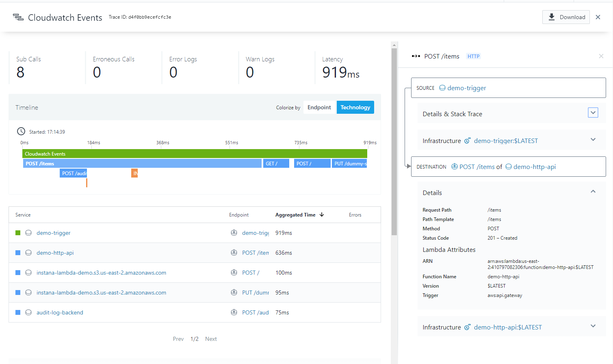
Task: Click the lambda icon beside demo-trigger:$LATEST
Action: pyautogui.click(x=468, y=141)
